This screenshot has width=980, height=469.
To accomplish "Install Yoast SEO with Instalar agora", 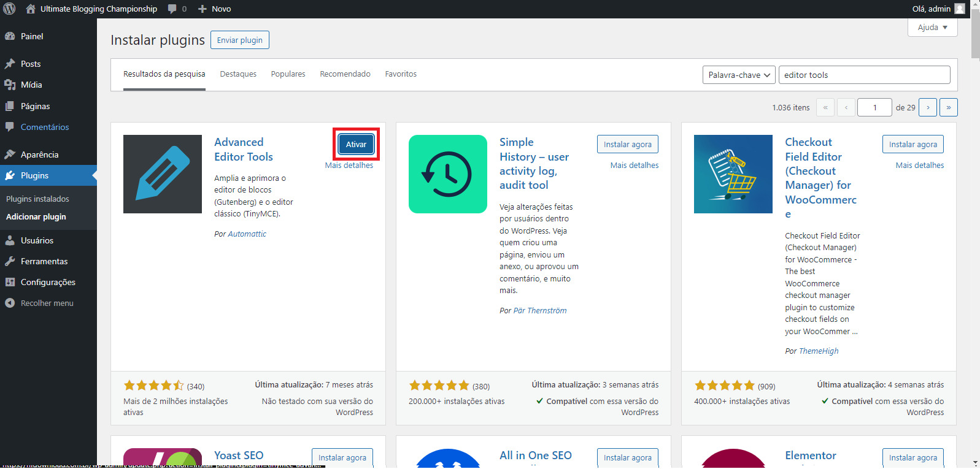I will tap(342, 457).
